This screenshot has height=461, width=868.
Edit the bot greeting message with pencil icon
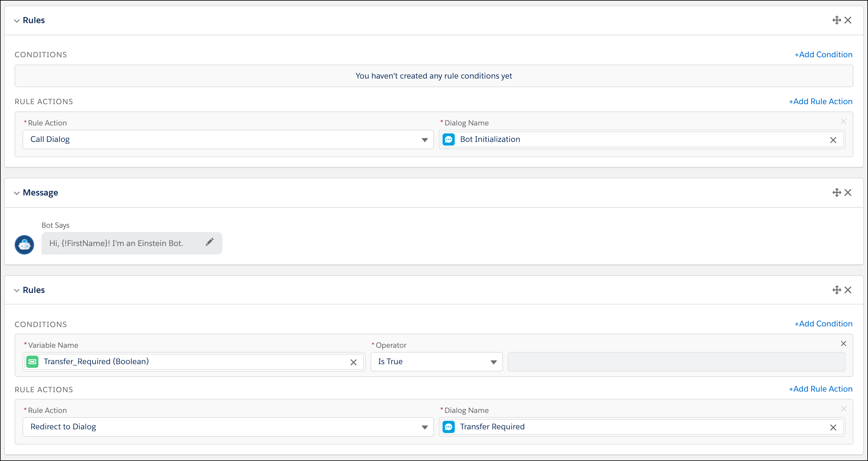point(210,242)
